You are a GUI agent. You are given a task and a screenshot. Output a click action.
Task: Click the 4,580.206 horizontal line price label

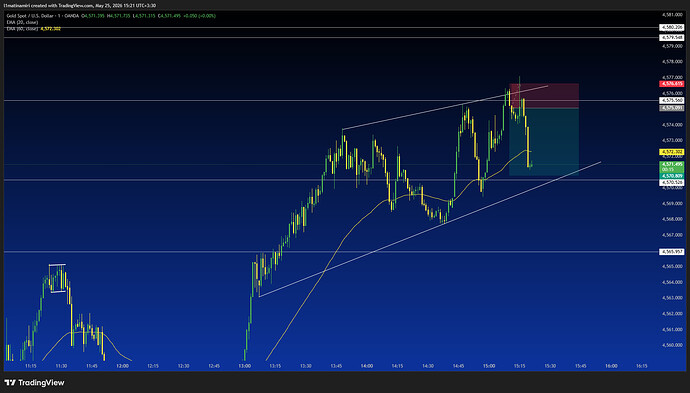[x=672, y=27]
